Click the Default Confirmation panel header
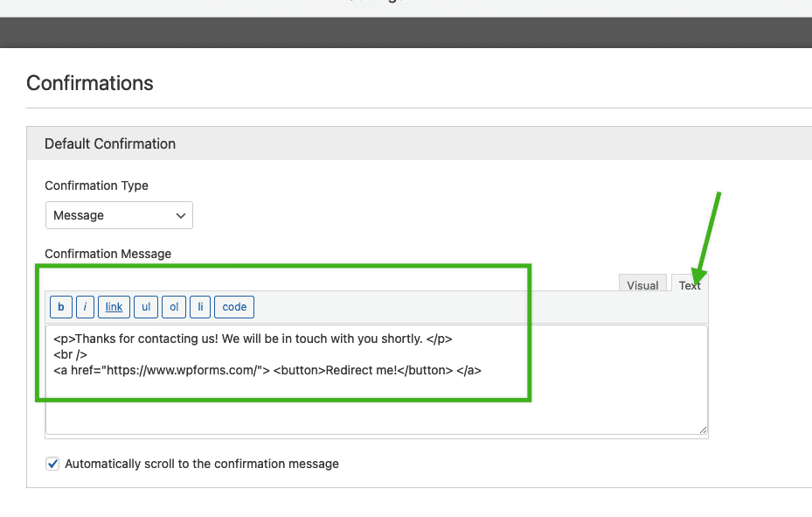 click(419, 143)
